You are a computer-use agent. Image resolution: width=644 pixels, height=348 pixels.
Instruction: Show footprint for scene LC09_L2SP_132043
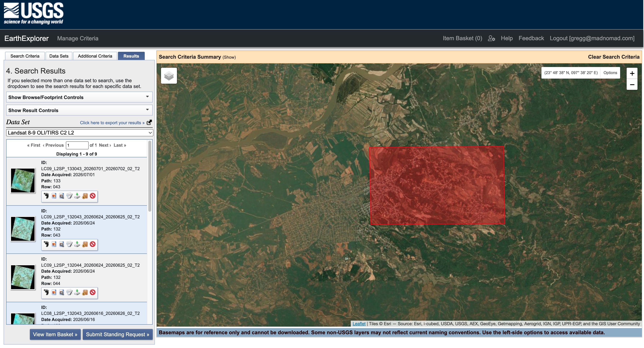pos(46,244)
